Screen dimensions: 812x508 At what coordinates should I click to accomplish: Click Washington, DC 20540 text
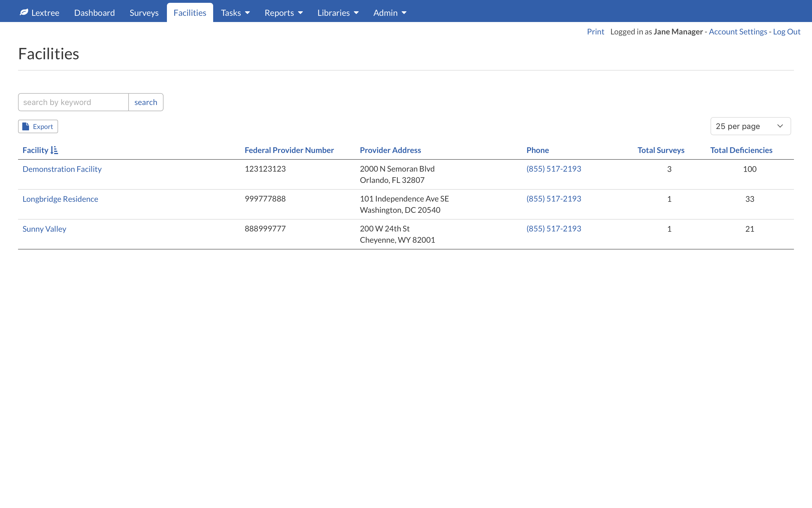point(400,210)
